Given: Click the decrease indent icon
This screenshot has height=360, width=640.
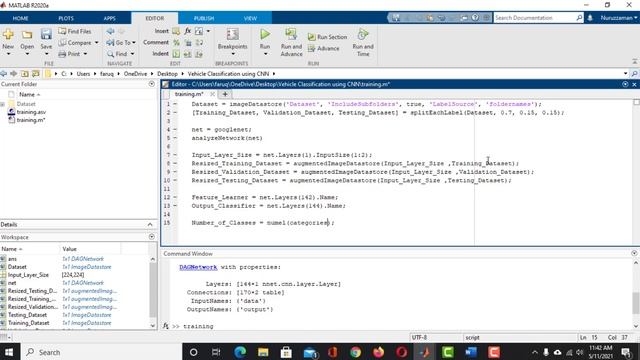Looking at the screenshot, I should pos(199,54).
